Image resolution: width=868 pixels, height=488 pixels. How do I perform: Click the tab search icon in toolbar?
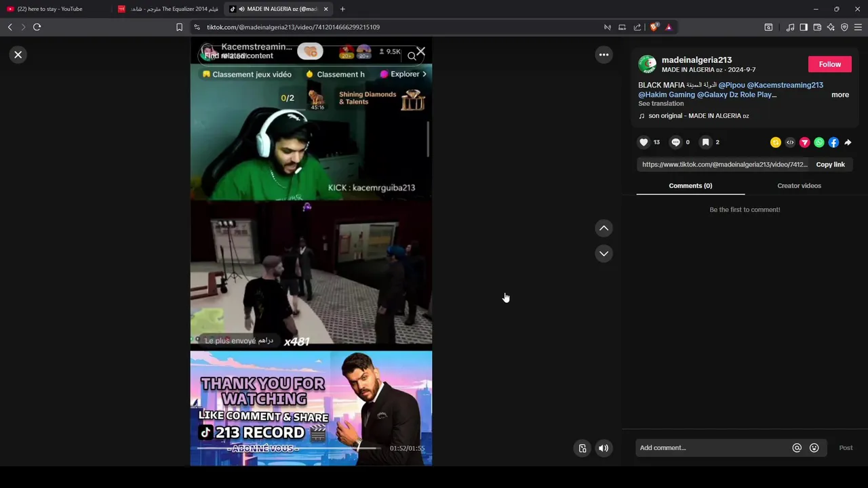[768, 27]
